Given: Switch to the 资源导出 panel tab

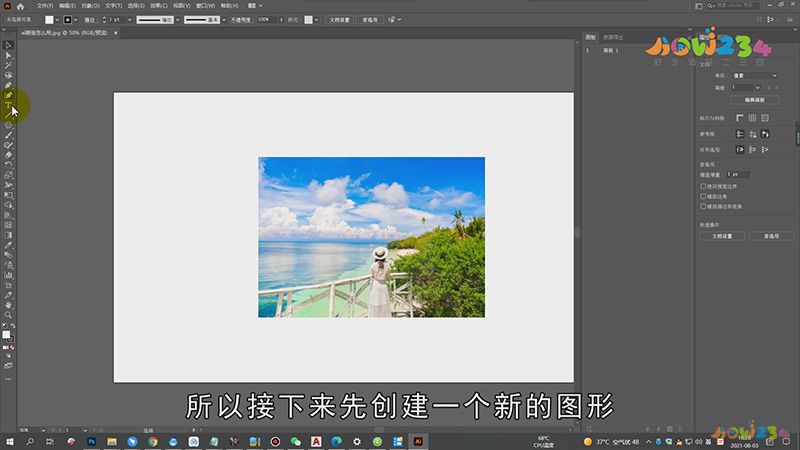Looking at the screenshot, I should click(x=613, y=37).
